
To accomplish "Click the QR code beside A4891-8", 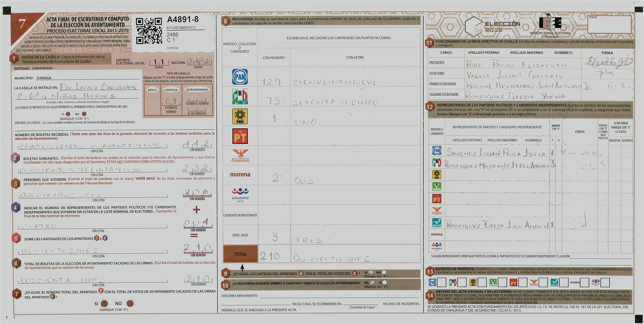I will tap(149, 31).
